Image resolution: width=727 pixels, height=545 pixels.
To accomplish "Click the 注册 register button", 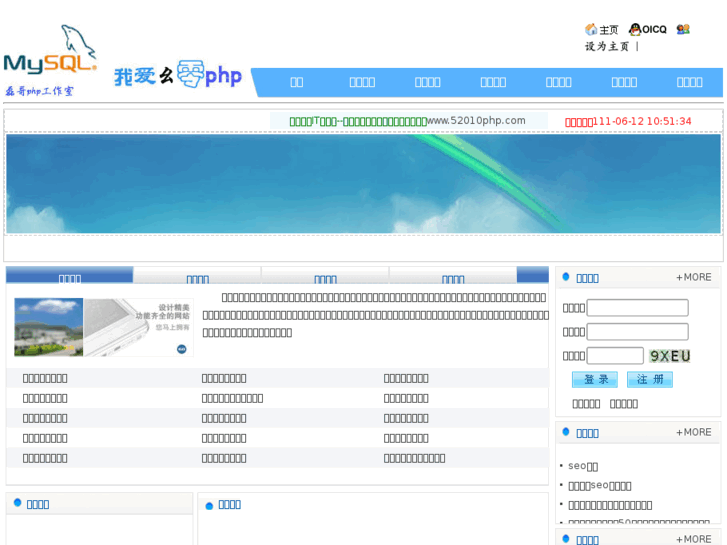I will [650, 379].
